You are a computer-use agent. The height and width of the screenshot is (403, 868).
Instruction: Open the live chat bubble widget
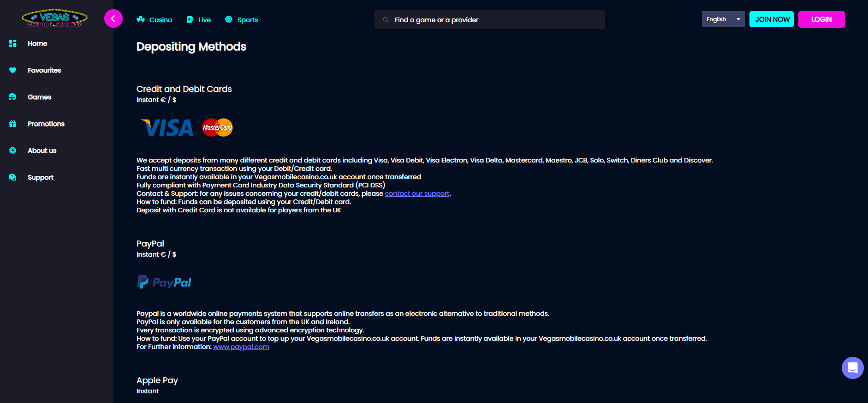(853, 368)
